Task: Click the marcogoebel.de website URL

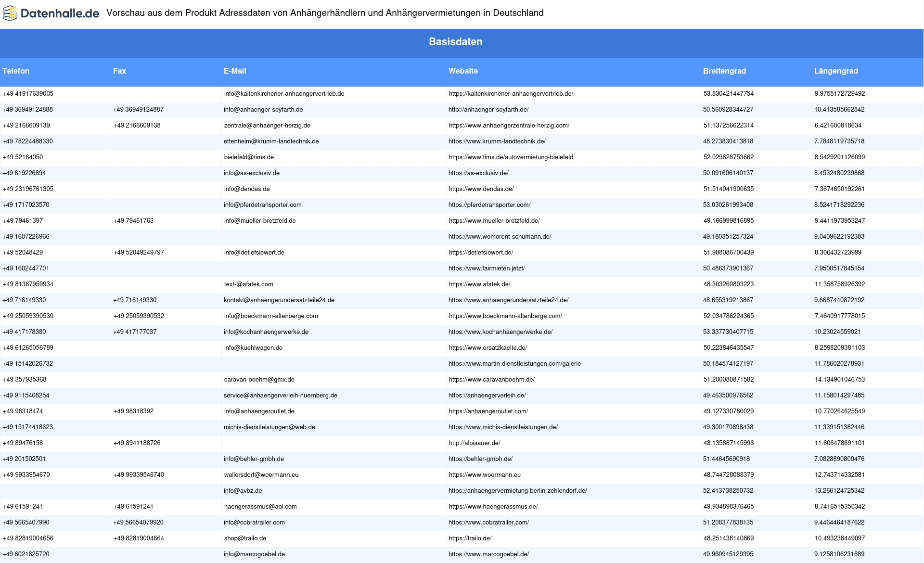Action: (488, 554)
